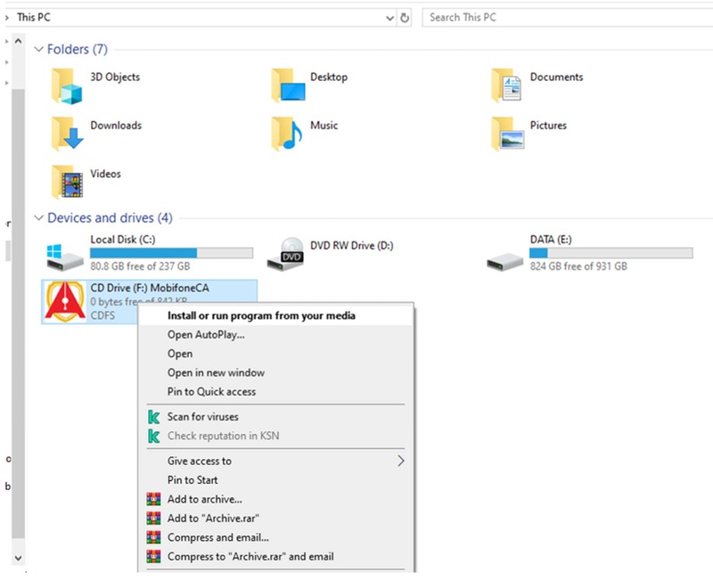The image size is (713, 588).
Task: Click the Desktop folder label
Action: point(329,78)
